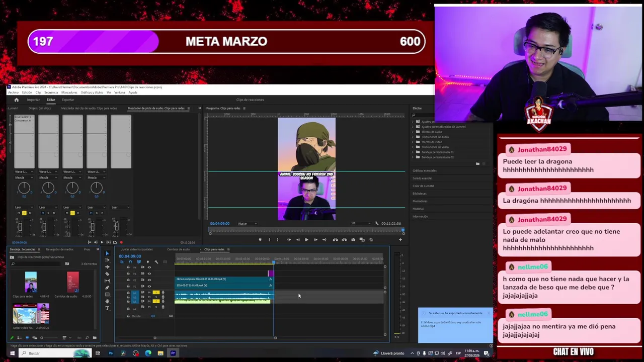Open the Gráficos esenciales panel

click(x=425, y=171)
